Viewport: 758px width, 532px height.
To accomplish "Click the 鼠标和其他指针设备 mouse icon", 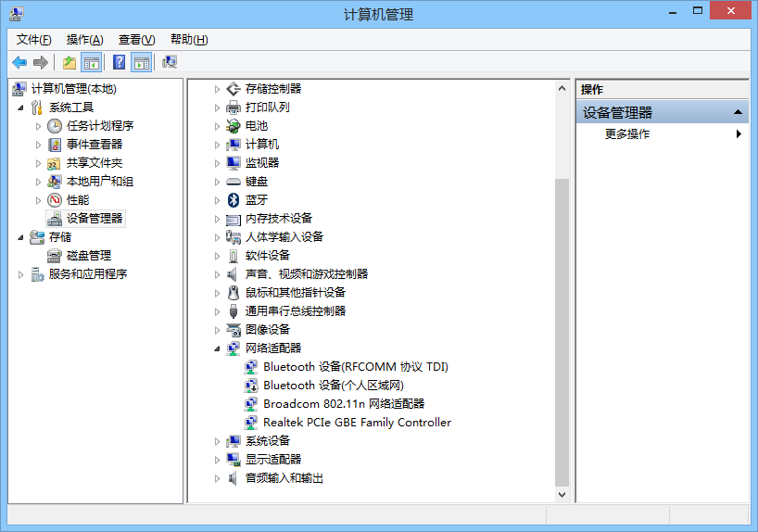I will click(x=234, y=293).
